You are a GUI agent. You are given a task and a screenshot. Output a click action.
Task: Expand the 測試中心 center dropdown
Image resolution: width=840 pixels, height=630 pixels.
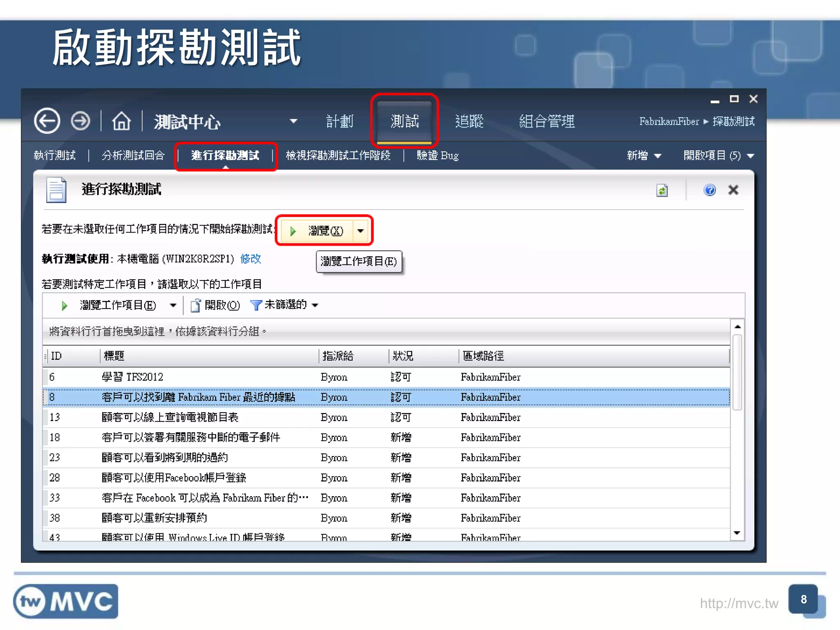click(293, 121)
